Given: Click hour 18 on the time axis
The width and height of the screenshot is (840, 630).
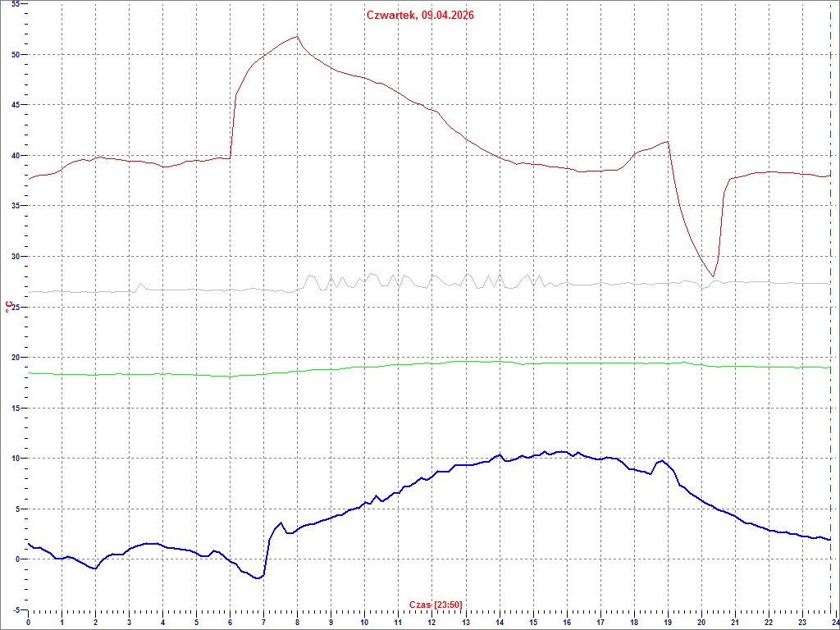Looking at the screenshot, I should pos(633,623).
